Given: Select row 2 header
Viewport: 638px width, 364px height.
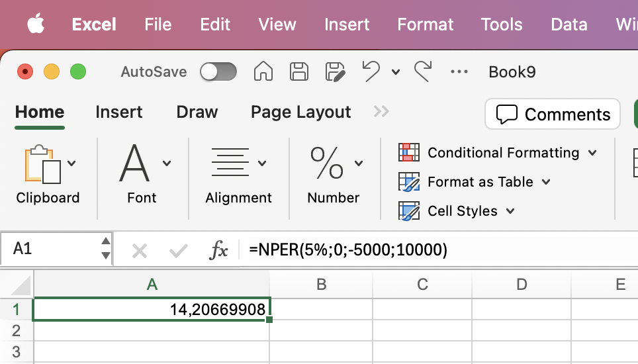Looking at the screenshot, I should 17,331.
